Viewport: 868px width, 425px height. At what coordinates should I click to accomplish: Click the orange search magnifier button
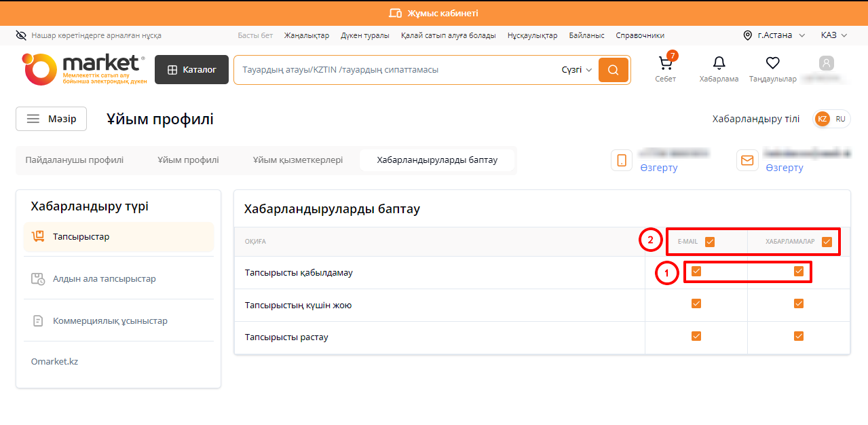point(613,70)
